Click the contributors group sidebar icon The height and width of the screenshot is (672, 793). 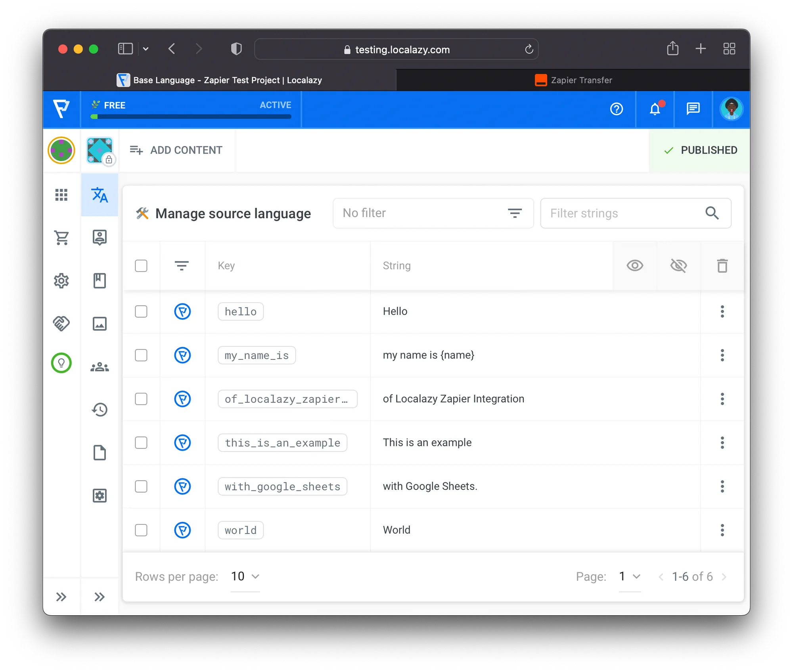click(100, 367)
